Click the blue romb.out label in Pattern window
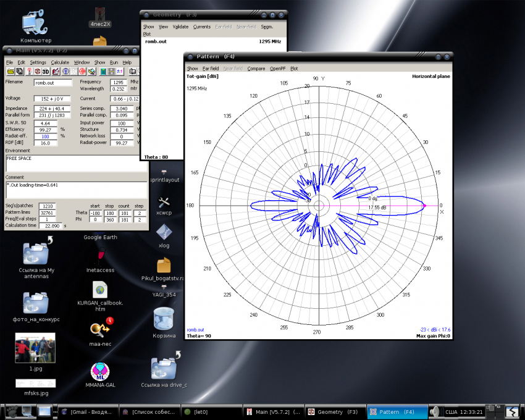The width and height of the screenshot is (525, 420). point(195,330)
